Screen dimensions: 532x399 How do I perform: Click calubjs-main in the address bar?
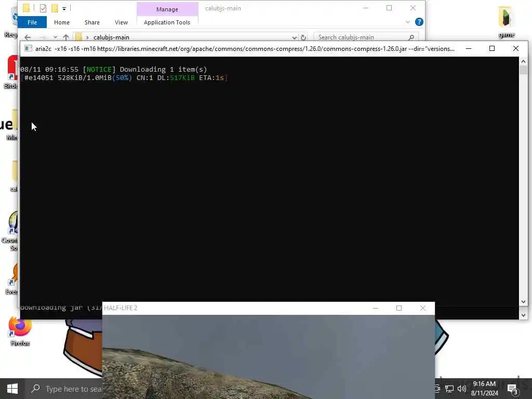click(x=111, y=37)
